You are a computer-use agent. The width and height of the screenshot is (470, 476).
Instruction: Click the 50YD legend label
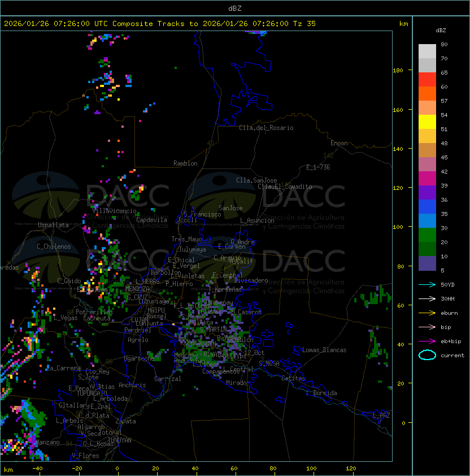447,285
